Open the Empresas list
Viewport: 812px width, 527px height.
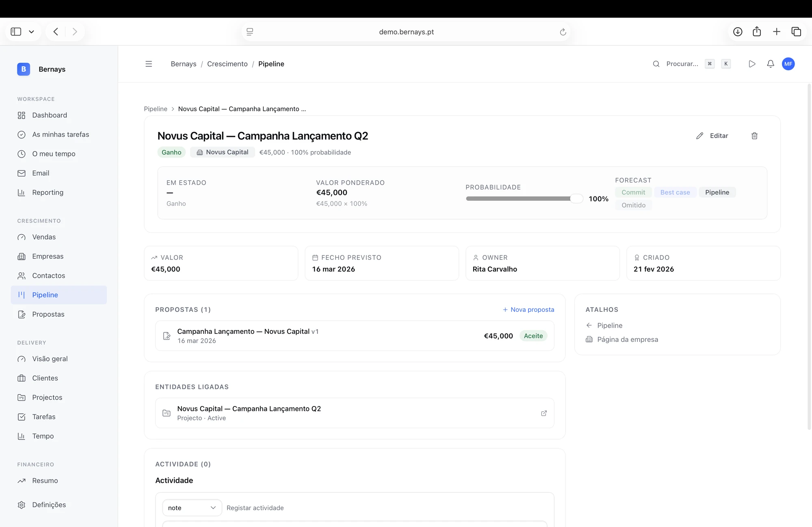[x=59, y=256]
